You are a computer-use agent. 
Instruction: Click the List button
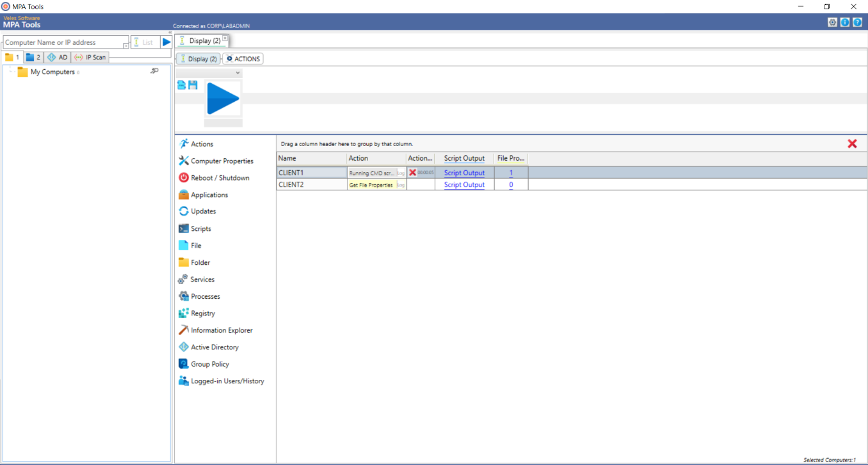145,42
